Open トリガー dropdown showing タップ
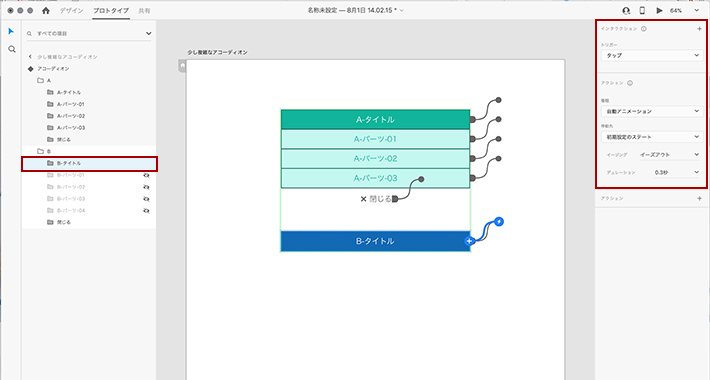The width and height of the screenshot is (710, 380). click(x=652, y=55)
